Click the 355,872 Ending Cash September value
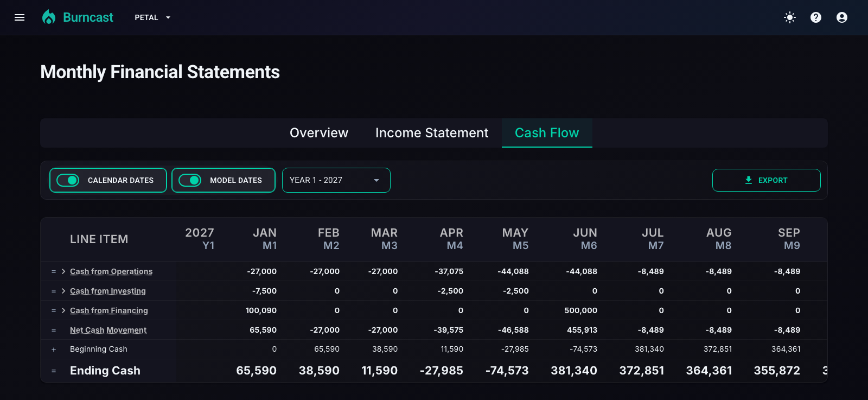Screen dimensions: 868x400 point(777,371)
